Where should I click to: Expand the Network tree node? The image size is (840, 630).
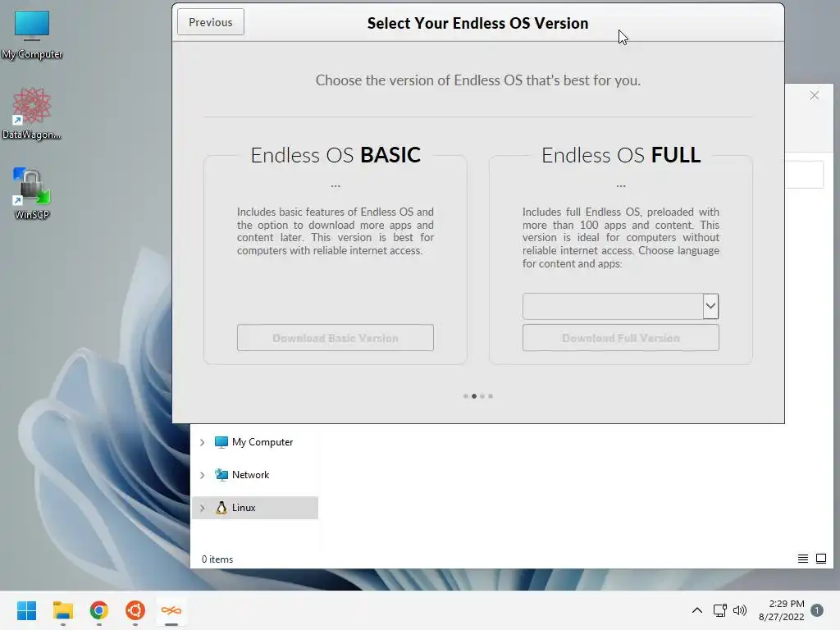click(x=203, y=475)
